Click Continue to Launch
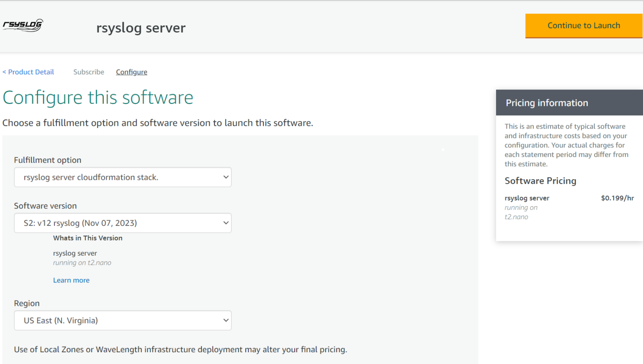The height and width of the screenshot is (364, 643). (x=584, y=26)
